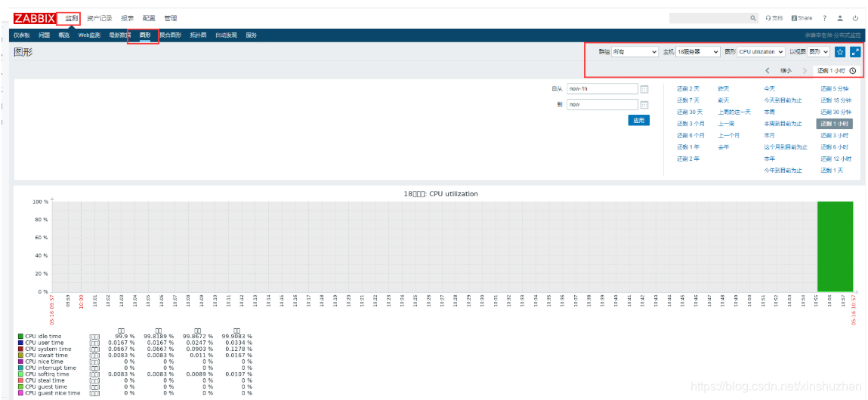868x400 pixels.
Task: Open the Zabbix Share link
Action: pyautogui.click(x=802, y=18)
